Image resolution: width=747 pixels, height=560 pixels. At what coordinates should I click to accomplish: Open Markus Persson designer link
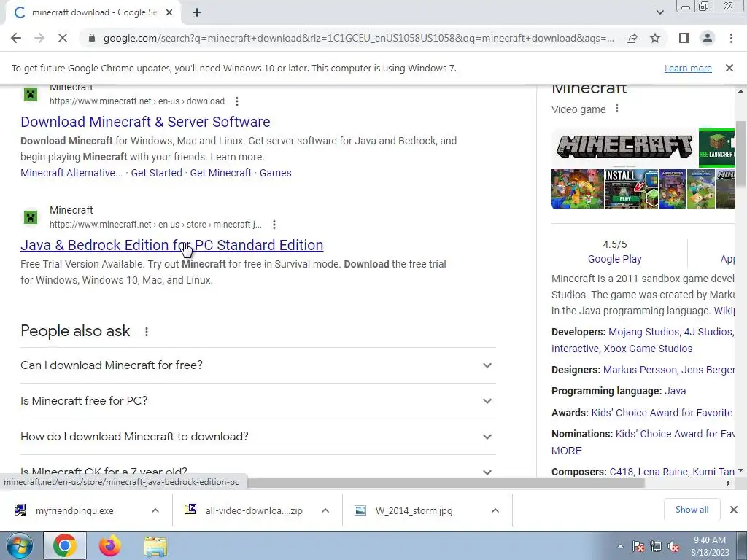pyautogui.click(x=640, y=370)
